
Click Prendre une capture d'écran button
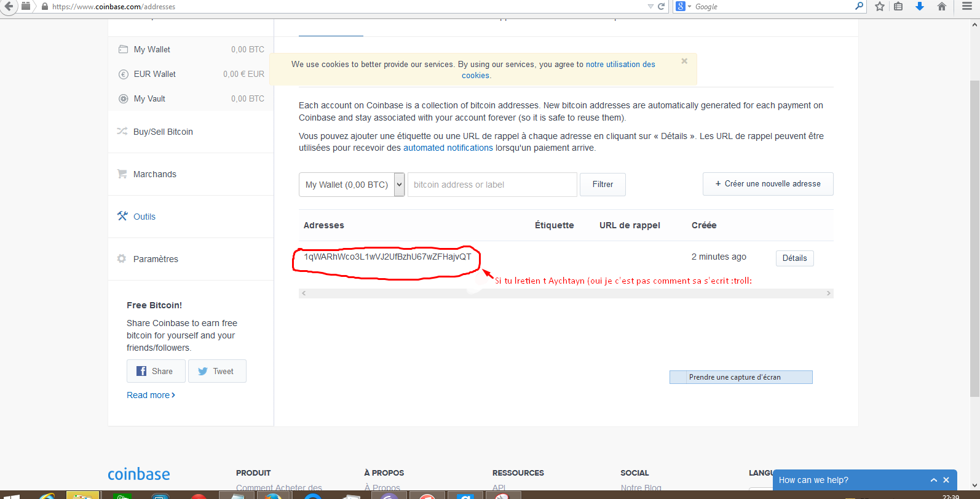point(741,377)
